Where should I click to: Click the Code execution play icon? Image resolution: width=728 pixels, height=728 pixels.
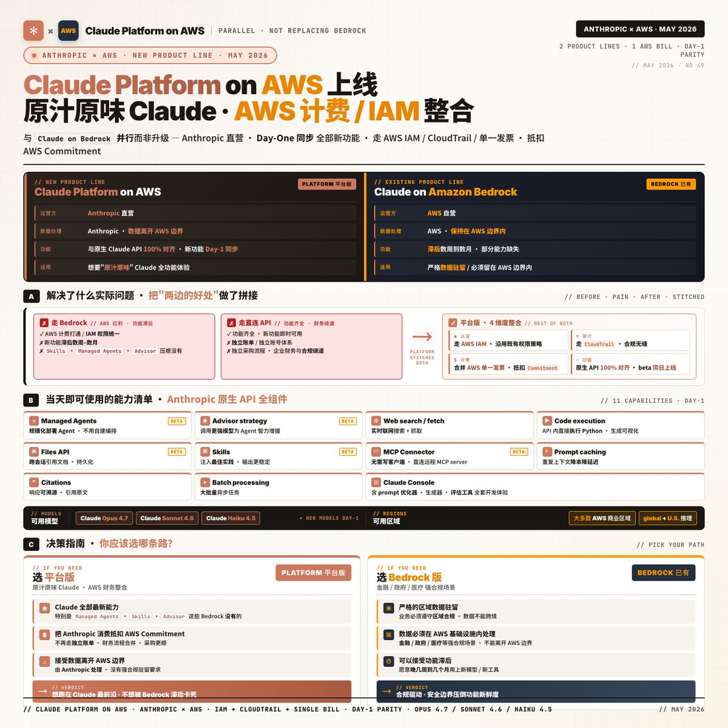(547, 421)
